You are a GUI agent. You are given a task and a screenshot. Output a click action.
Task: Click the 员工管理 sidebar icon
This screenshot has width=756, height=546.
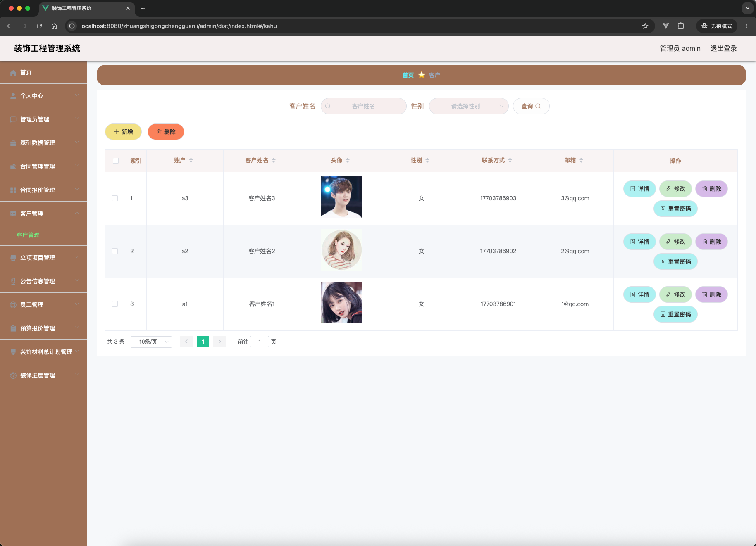point(13,305)
